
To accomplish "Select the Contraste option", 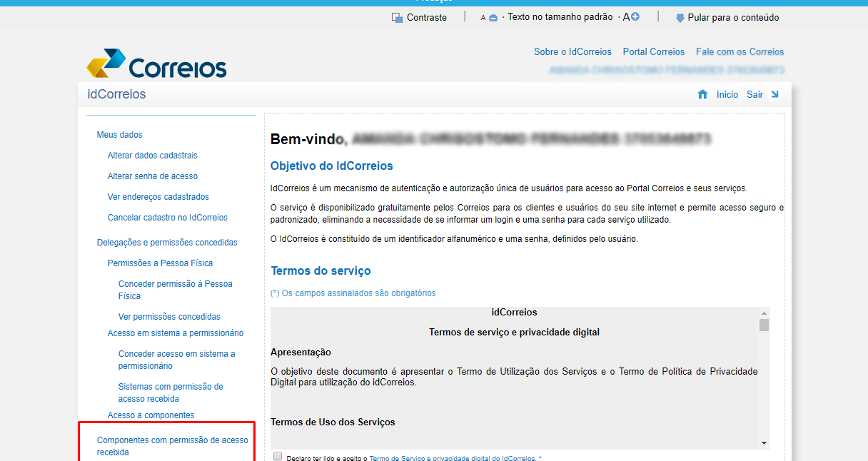I will [x=427, y=17].
